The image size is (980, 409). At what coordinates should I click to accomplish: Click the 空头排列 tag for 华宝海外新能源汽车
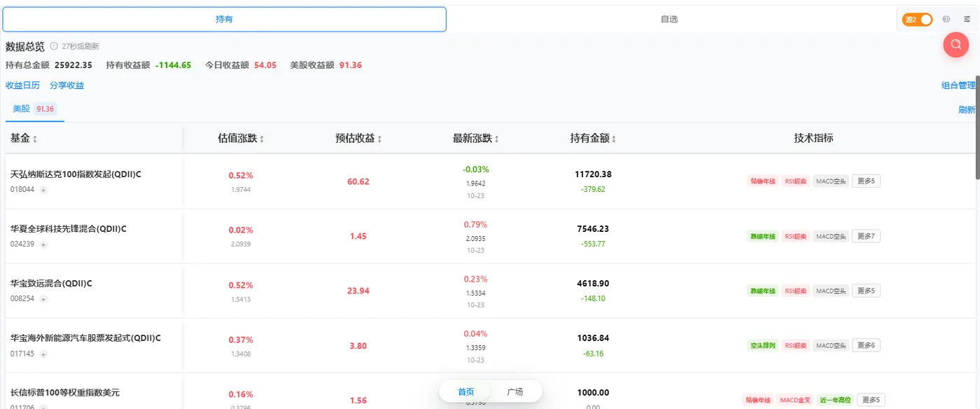click(762, 345)
